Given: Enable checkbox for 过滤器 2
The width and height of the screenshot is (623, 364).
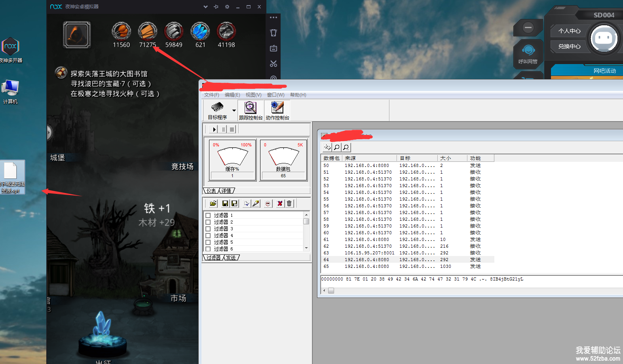Looking at the screenshot, I should (x=208, y=222).
